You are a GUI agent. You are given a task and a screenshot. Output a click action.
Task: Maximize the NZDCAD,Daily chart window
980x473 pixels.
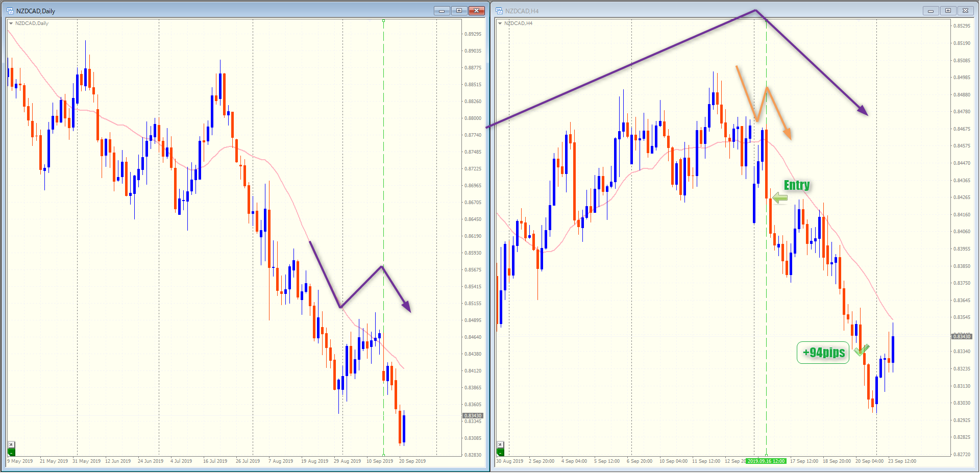[459, 11]
